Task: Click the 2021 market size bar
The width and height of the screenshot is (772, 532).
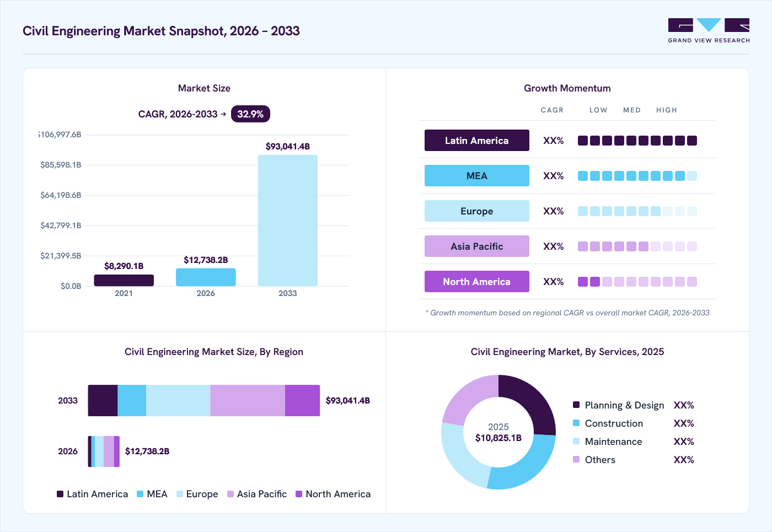Action: click(124, 280)
